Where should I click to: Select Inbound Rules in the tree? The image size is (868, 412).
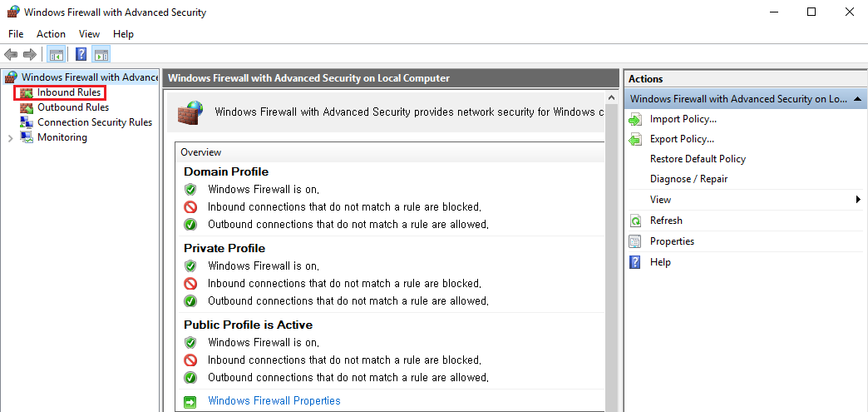click(68, 92)
